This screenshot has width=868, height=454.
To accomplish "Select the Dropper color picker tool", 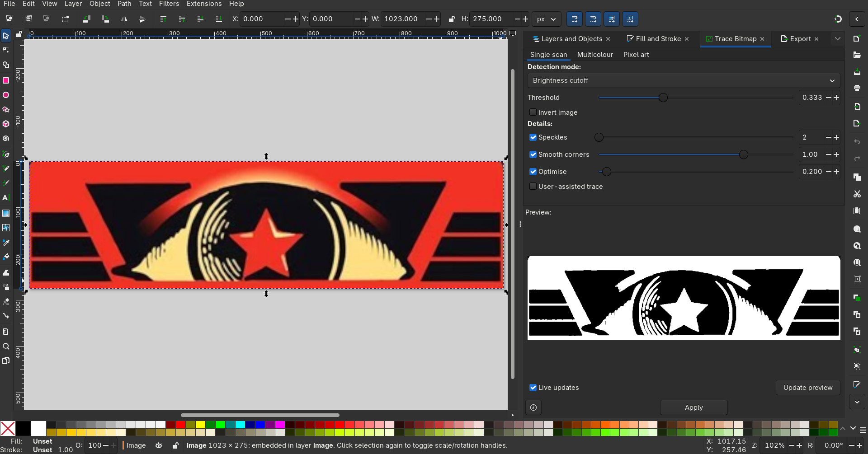I will click(6, 243).
